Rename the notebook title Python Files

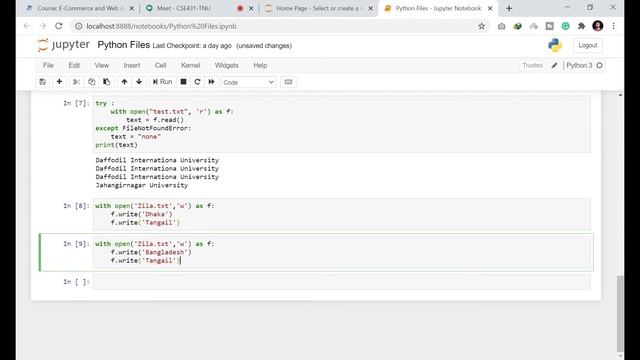(124, 45)
